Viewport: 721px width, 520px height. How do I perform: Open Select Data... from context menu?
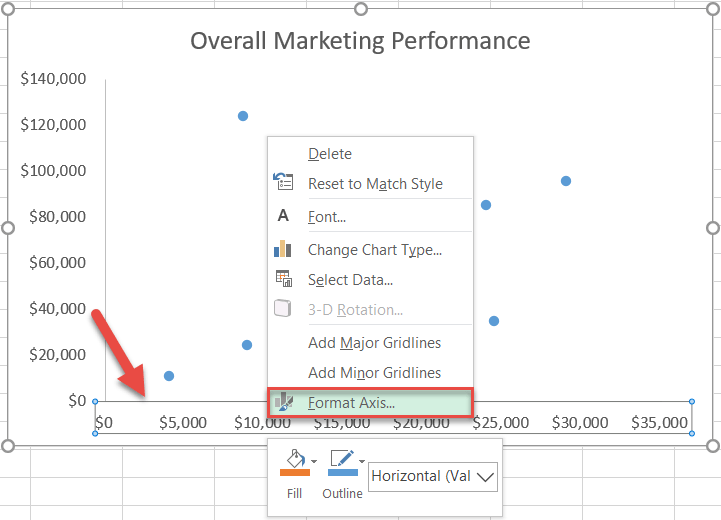pyautogui.click(x=370, y=280)
